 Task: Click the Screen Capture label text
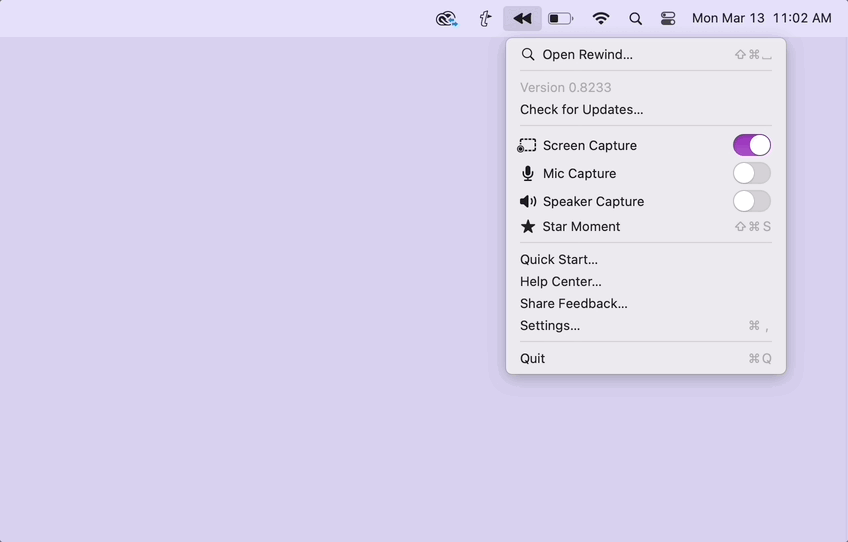point(589,146)
